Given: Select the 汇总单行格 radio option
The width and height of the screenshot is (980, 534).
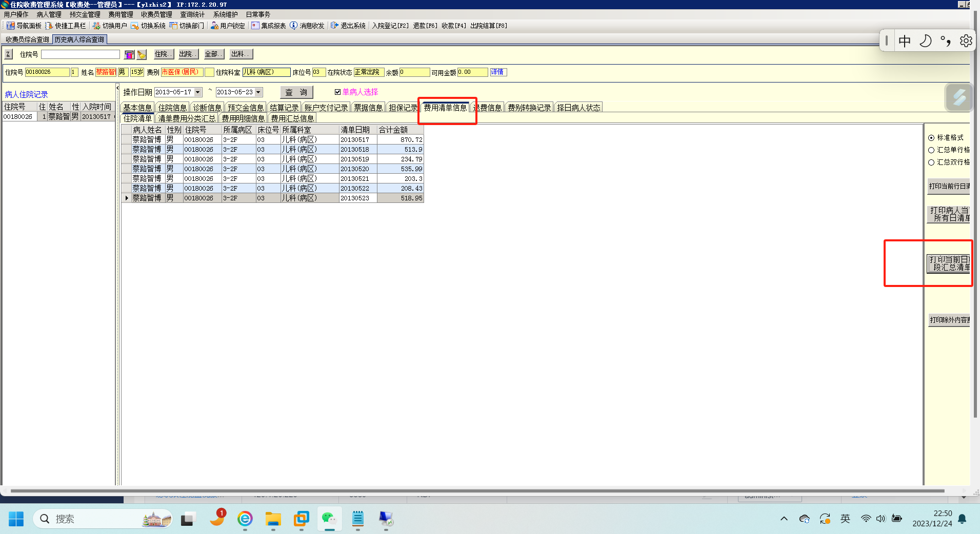Looking at the screenshot, I should (x=931, y=150).
